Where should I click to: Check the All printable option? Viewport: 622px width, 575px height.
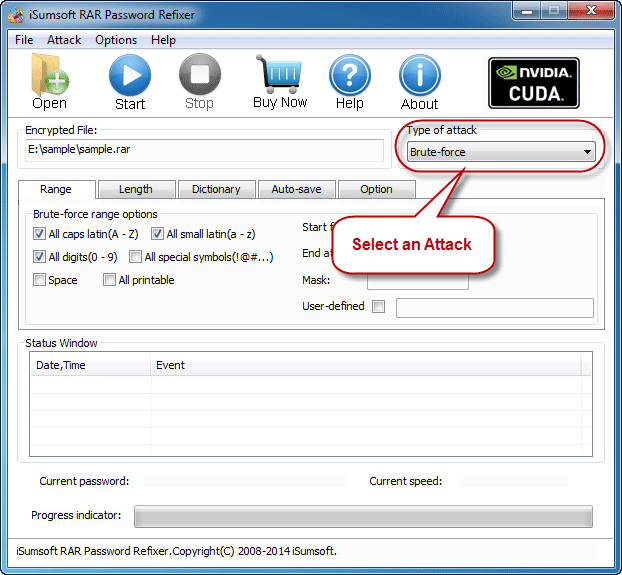point(109,280)
